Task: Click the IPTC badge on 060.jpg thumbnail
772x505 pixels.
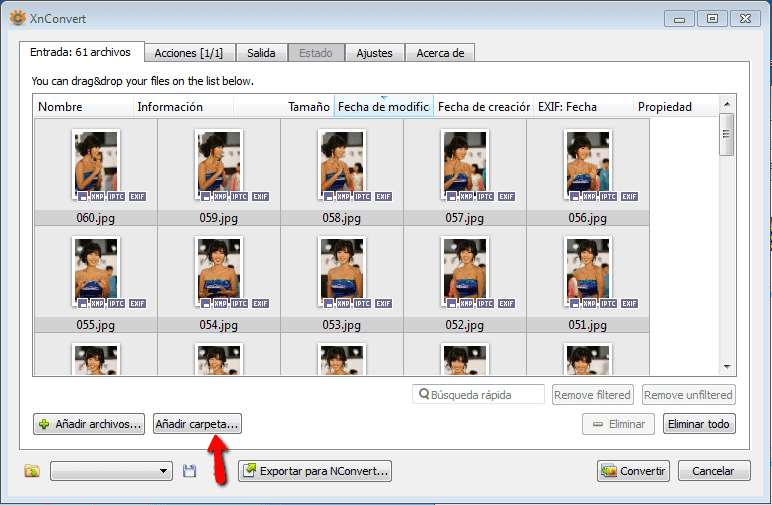Action: point(116,196)
